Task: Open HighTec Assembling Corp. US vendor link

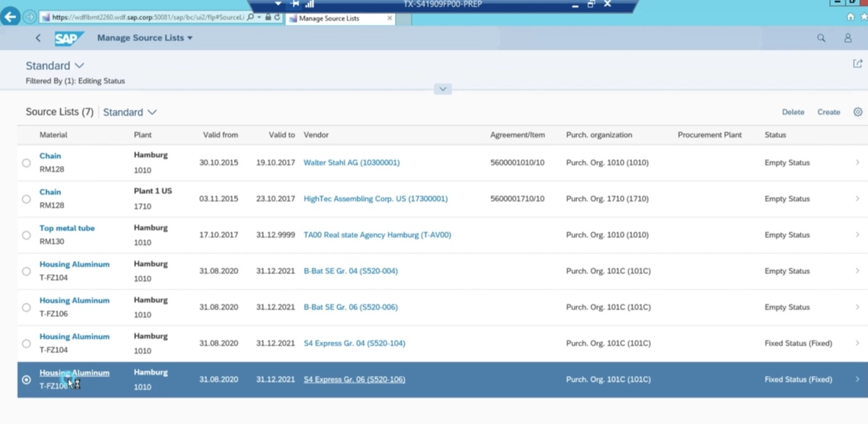Action: [376, 199]
